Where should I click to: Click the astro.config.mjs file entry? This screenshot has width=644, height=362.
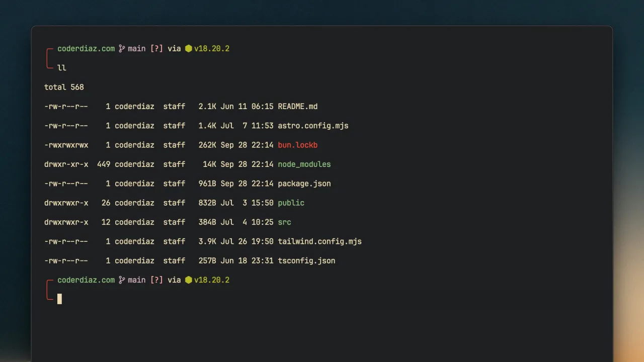tap(313, 126)
